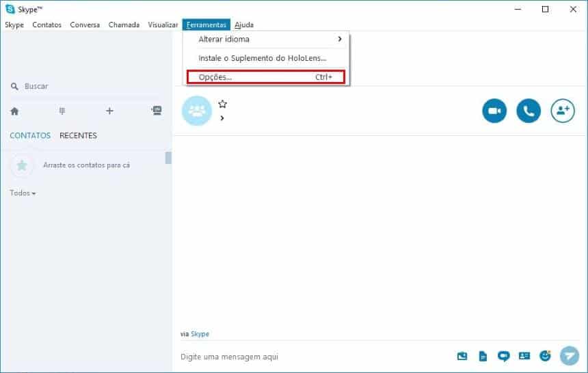Open the Ajuda menu
The image size is (588, 373).
(244, 25)
